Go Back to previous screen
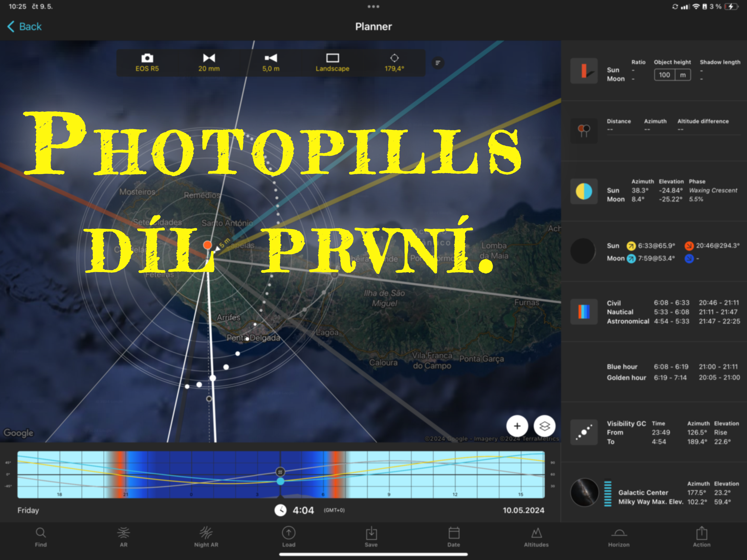 click(x=24, y=27)
